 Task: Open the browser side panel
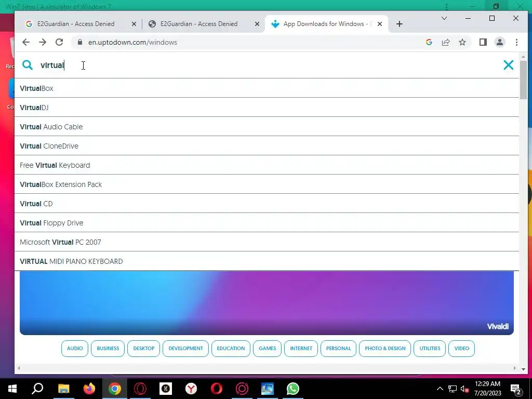click(483, 42)
